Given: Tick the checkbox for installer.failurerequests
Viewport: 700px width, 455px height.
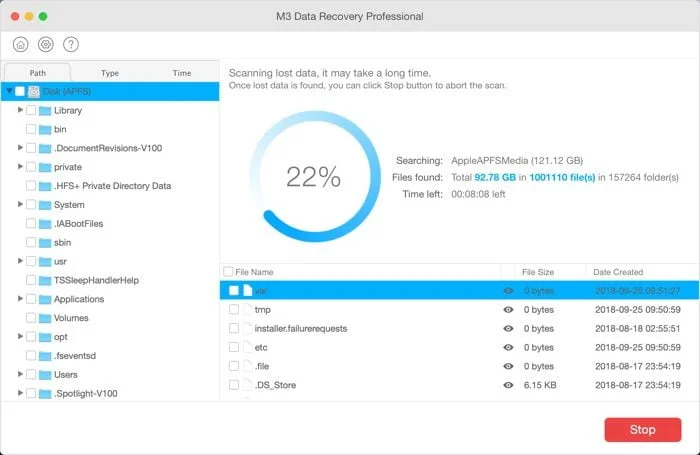Looking at the screenshot, I should pyautogui.click(x=234, y=328).
